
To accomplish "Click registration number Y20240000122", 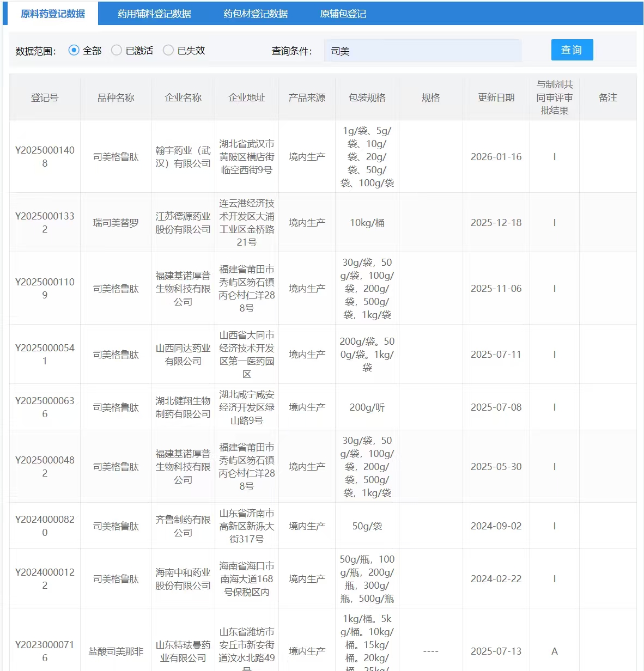I will pos(45,579).
